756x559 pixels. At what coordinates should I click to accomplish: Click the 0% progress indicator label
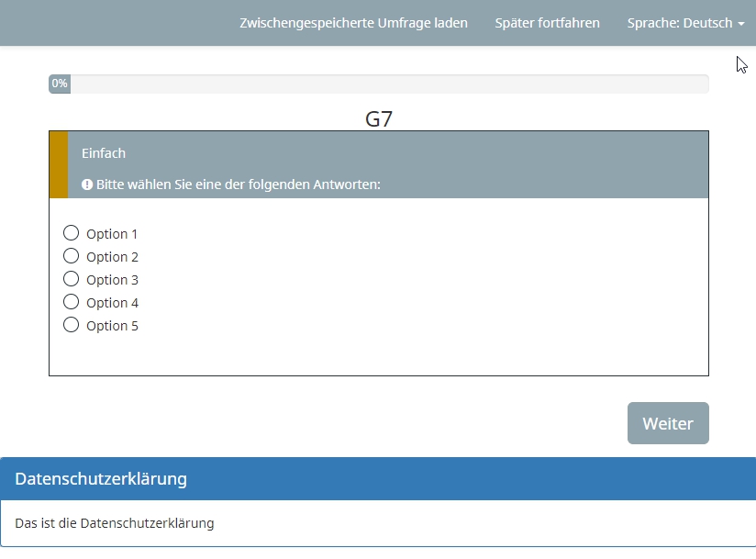click(x=60, y=84)
